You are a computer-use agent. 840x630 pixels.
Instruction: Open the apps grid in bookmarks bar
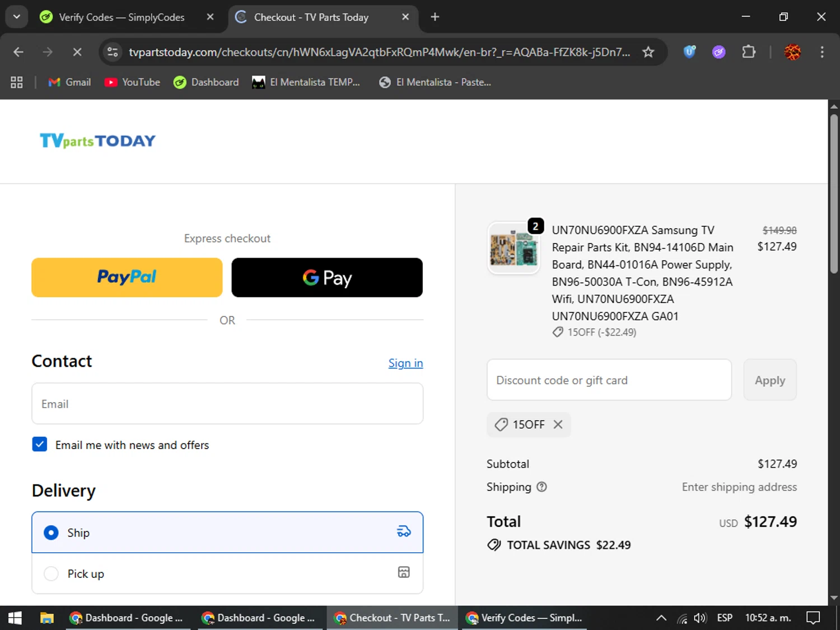(17, 82)
